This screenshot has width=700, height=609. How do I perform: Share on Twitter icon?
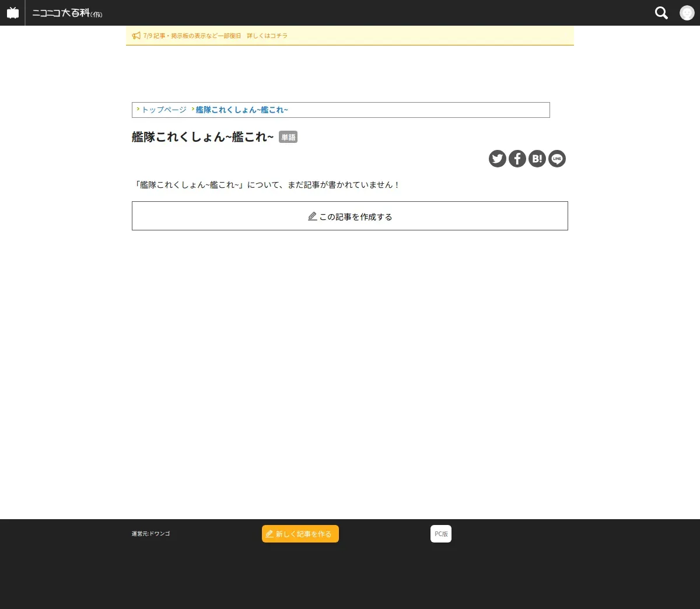498,159
